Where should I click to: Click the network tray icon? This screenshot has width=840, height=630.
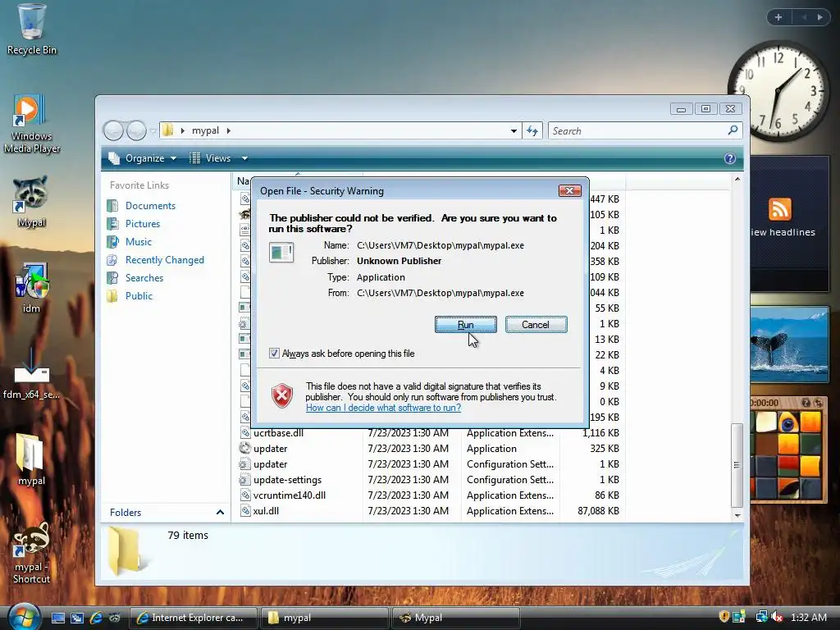[761, 617]
